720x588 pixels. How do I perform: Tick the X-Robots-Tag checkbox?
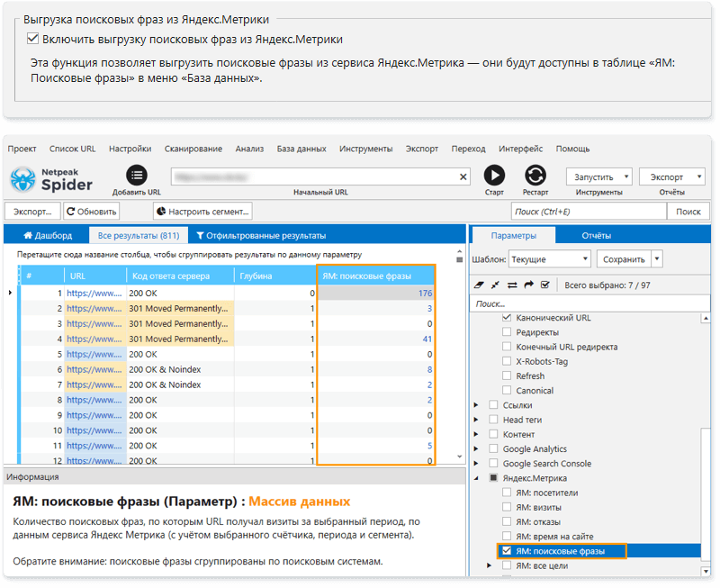pyautogui.click(x=507, y=361)
